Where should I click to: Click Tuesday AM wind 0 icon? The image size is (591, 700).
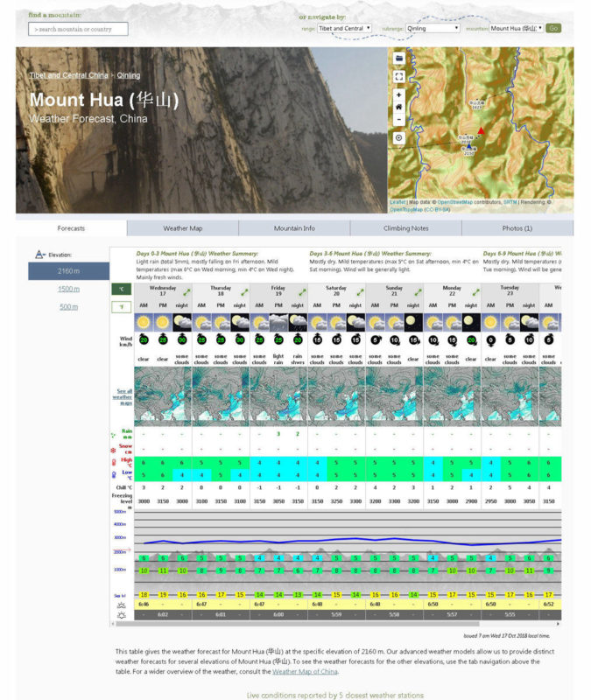click(x=490, y=340)
